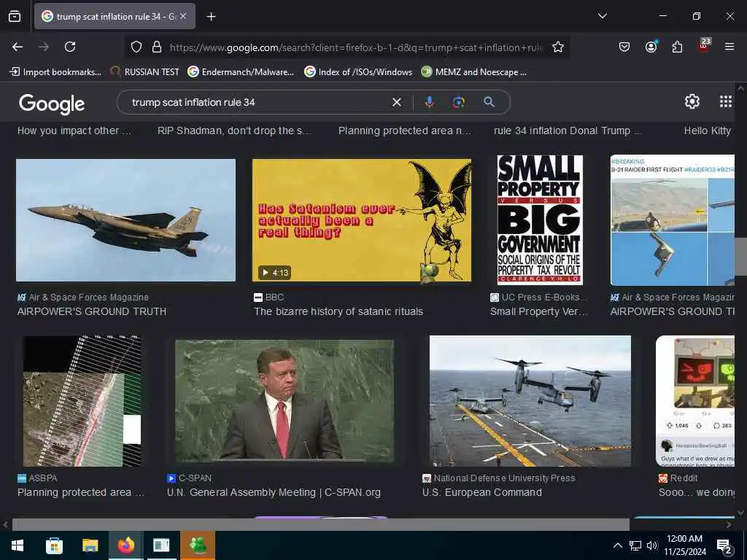Click the rule 34 inflation Donal Trump caption
747x560 pixels.
pos(568,131)
